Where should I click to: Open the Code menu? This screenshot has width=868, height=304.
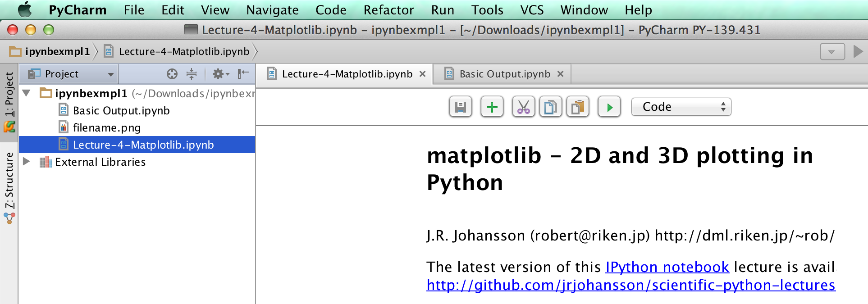pos(331,10)
